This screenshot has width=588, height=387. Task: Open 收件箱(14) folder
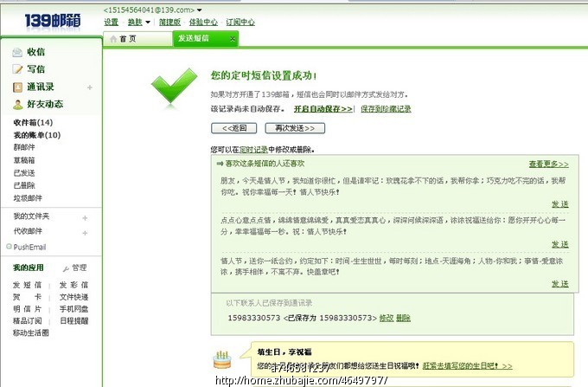(x=33, y=122)
